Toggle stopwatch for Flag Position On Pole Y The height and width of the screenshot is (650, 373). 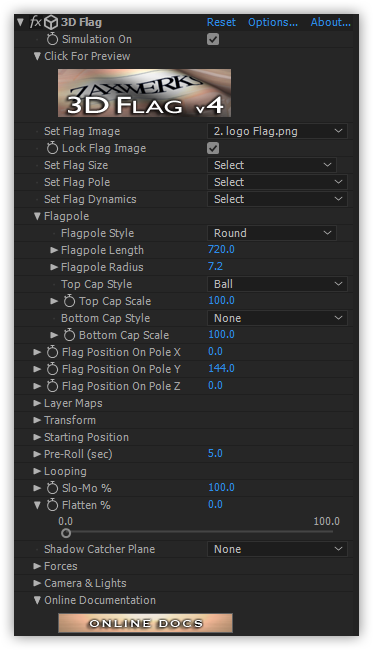53,369
